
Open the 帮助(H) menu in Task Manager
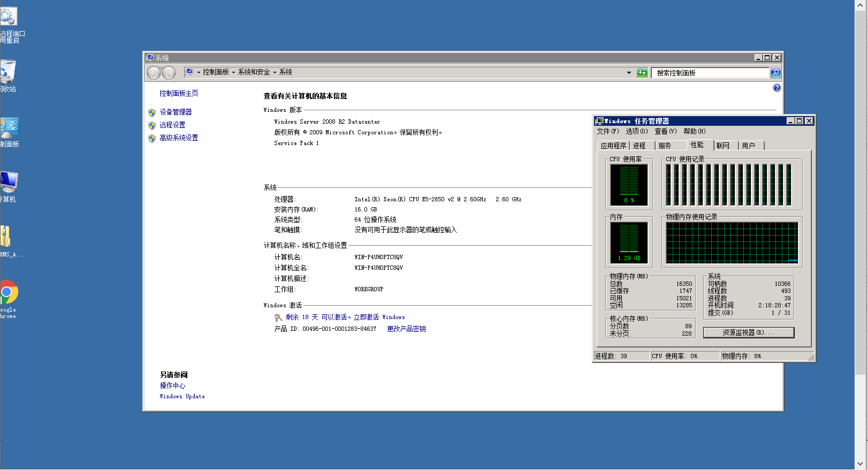click(694, 131)
